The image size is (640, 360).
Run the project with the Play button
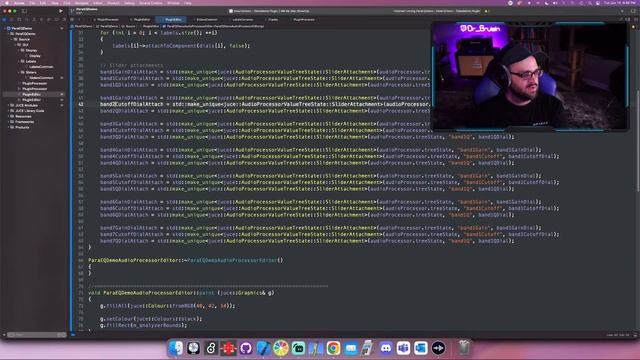pyautogui.click(x=61, y=11)
